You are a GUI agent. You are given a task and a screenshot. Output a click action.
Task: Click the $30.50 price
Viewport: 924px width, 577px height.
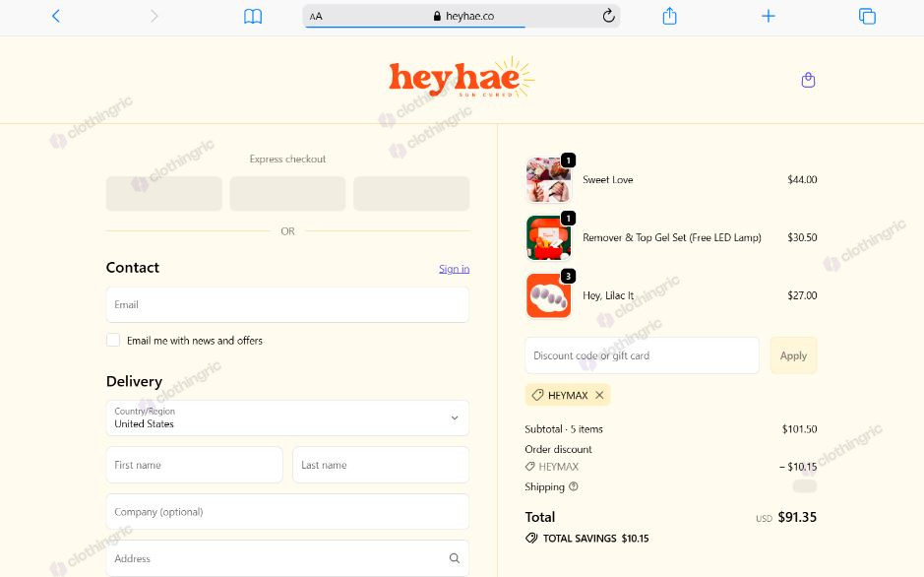[802, 237]
